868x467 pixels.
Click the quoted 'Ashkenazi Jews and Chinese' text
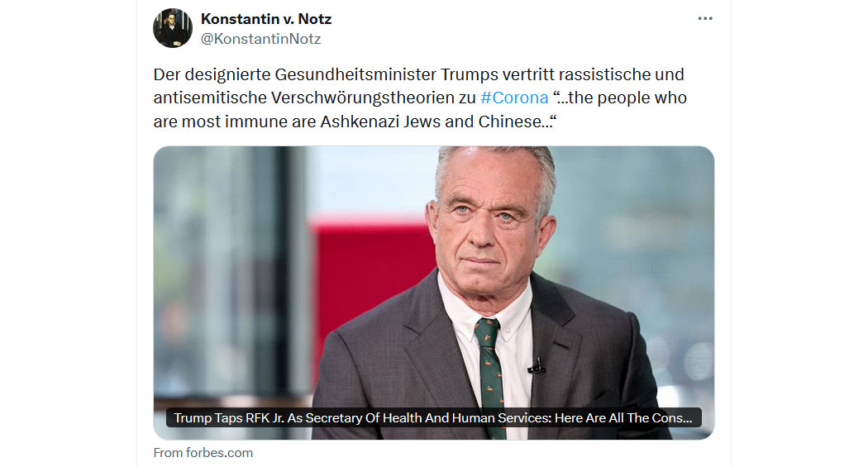(437, 122)
